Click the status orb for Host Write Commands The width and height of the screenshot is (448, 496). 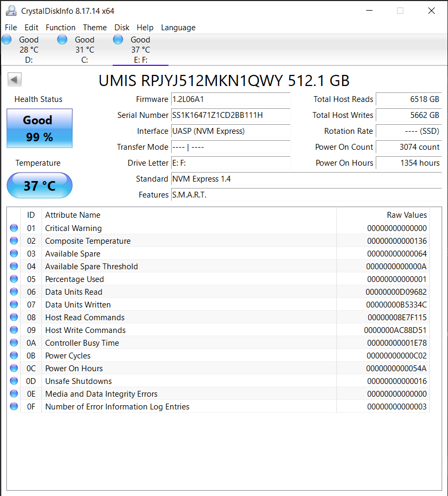[14, 330]
